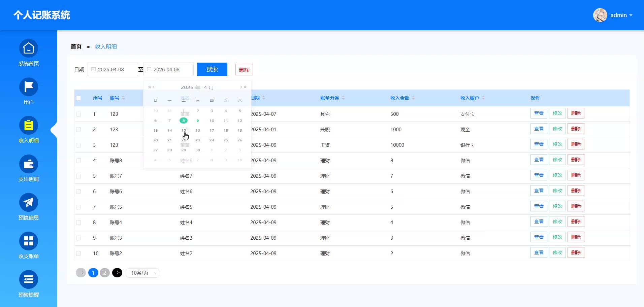Tick the checkbox for row 5 账号7
The height and width of the screenshot is (307, 644).
[x=78, y=176]
